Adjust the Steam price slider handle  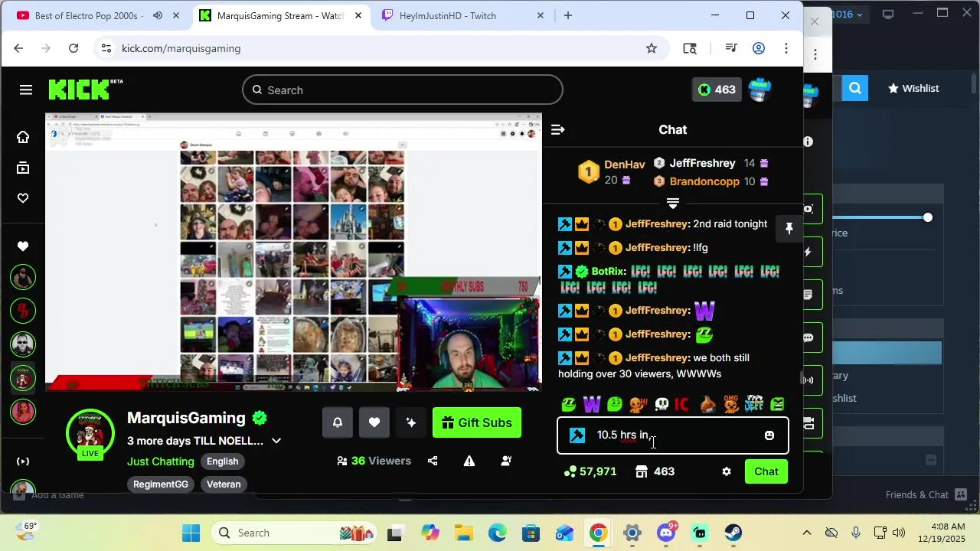coord(928,218)
